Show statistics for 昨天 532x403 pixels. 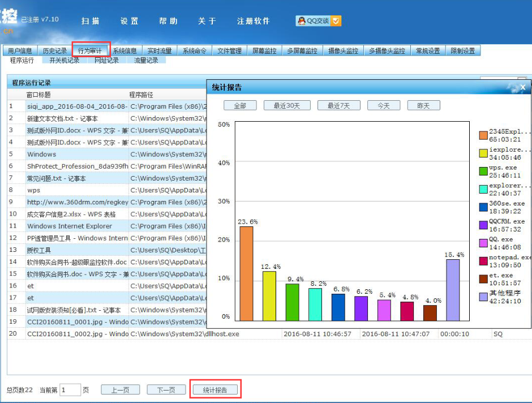click(x=424, y=105)
